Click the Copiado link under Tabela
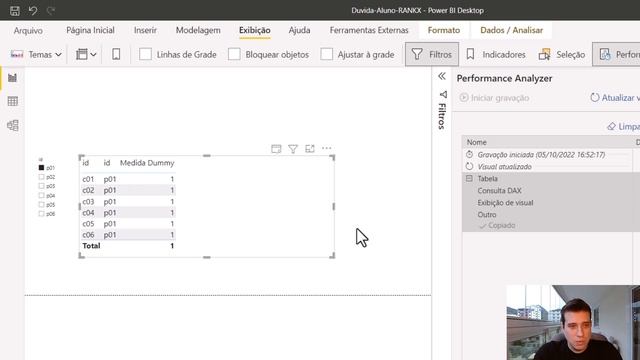640x360 pixels. (x=497, y=226)
